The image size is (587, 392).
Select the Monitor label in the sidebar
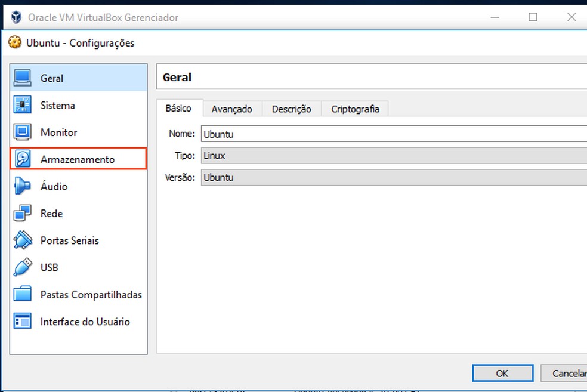tap(59, 132)
